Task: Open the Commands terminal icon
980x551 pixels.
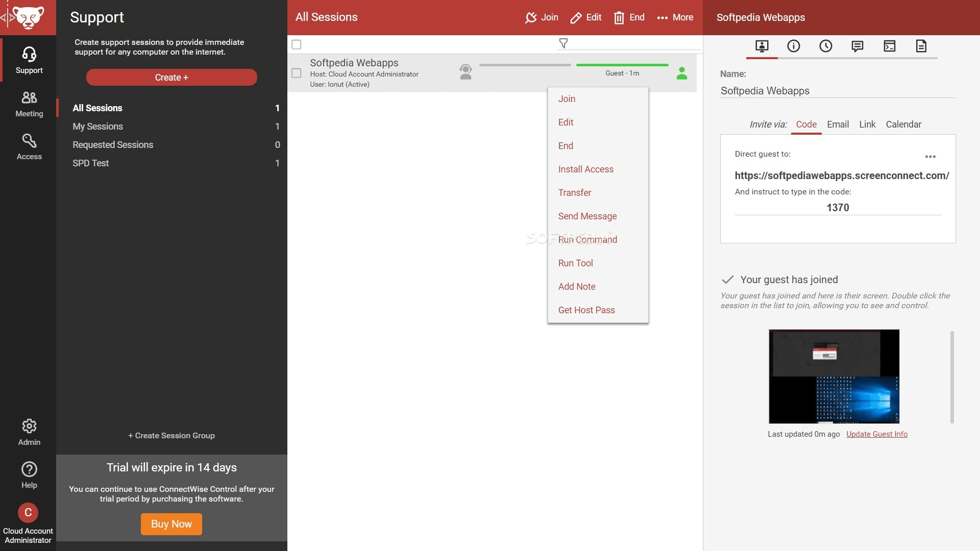Action: tap(890, 46)
